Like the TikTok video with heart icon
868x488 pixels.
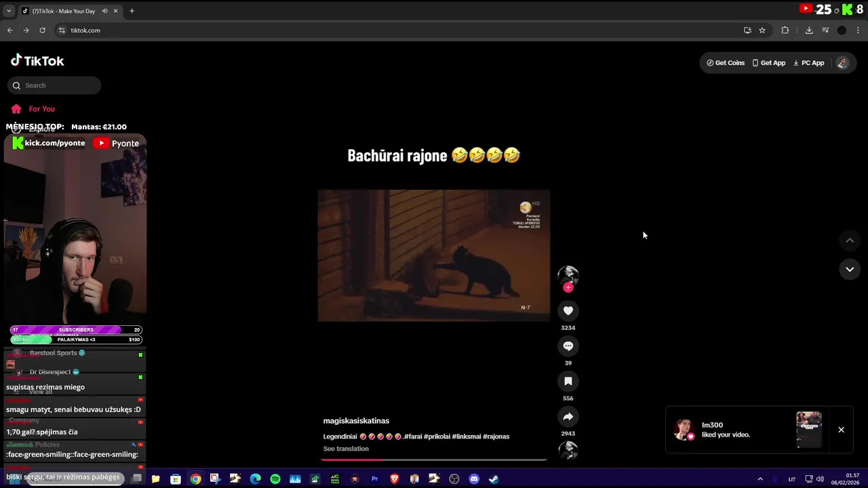point(568,310)
